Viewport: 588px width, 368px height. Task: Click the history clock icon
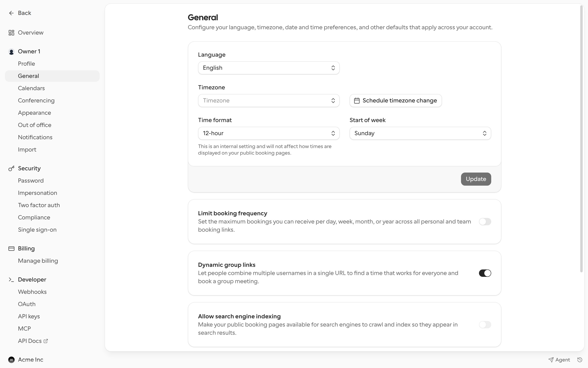coord(580,360)
